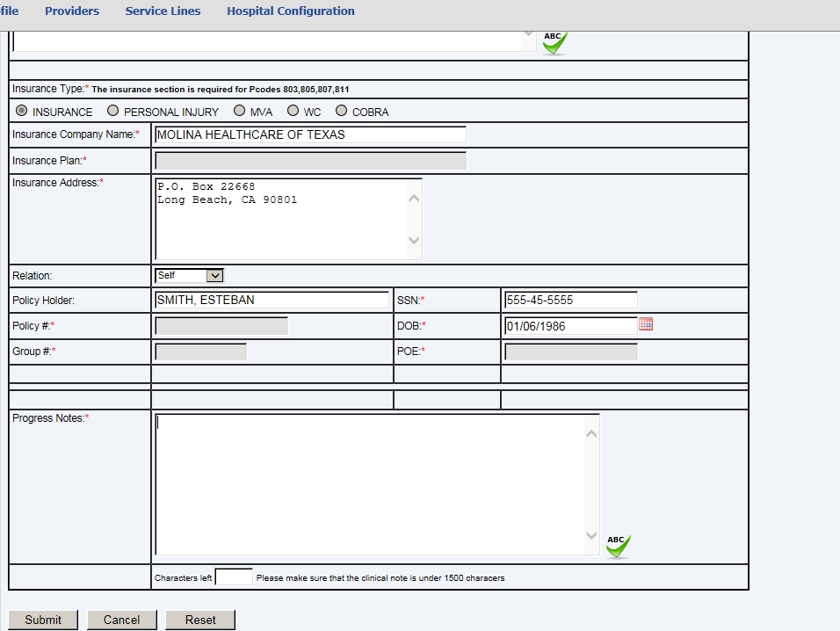Open Hospital Configuration menu
Screen dimensions: 840x631
[291, 11]
